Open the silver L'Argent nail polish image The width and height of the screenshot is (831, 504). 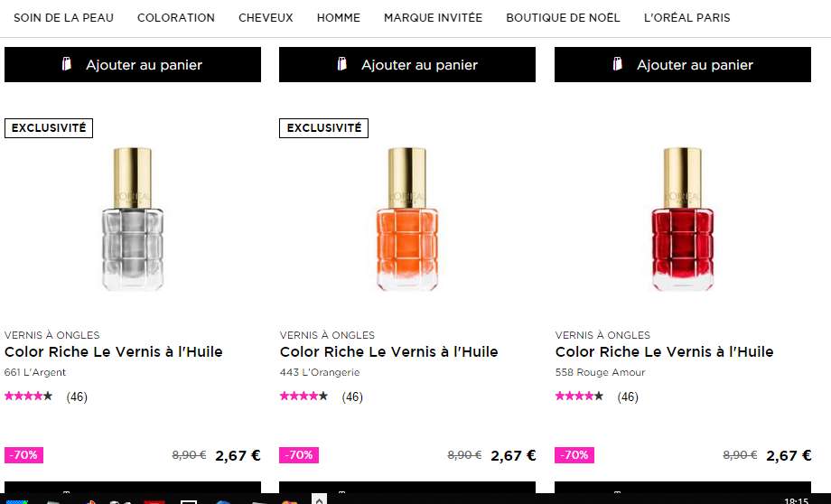pos(133,219)
